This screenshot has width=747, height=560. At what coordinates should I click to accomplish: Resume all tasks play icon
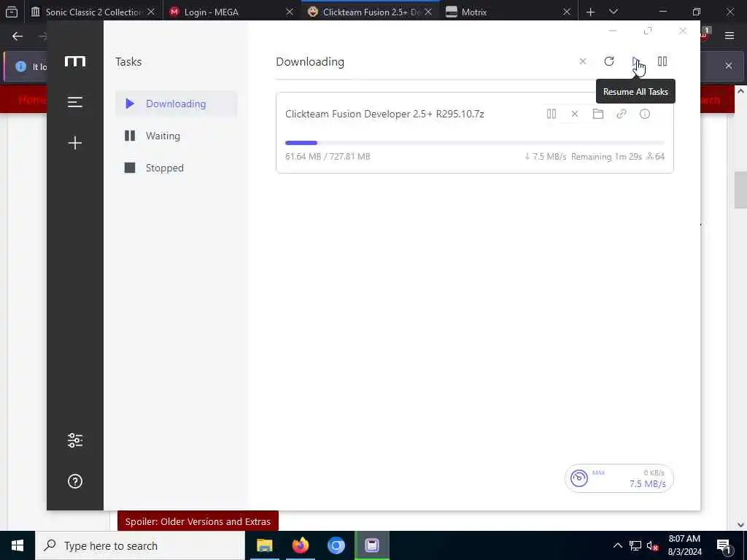[635, 61]
